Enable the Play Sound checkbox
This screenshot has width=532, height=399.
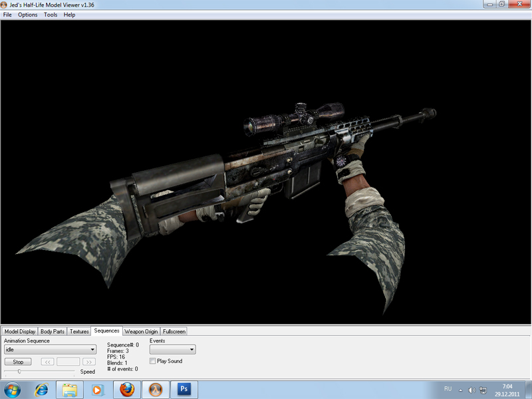153,361
